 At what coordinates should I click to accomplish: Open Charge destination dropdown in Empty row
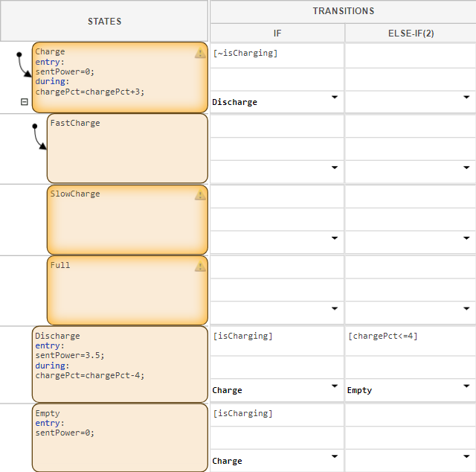(334, 456)
